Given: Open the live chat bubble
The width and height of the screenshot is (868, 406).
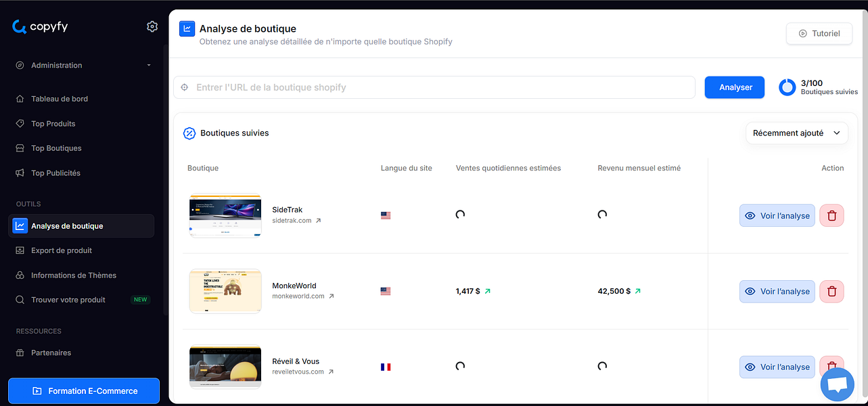Looking at the screenshot, I should pyautogui.click(x=837, y=386).
